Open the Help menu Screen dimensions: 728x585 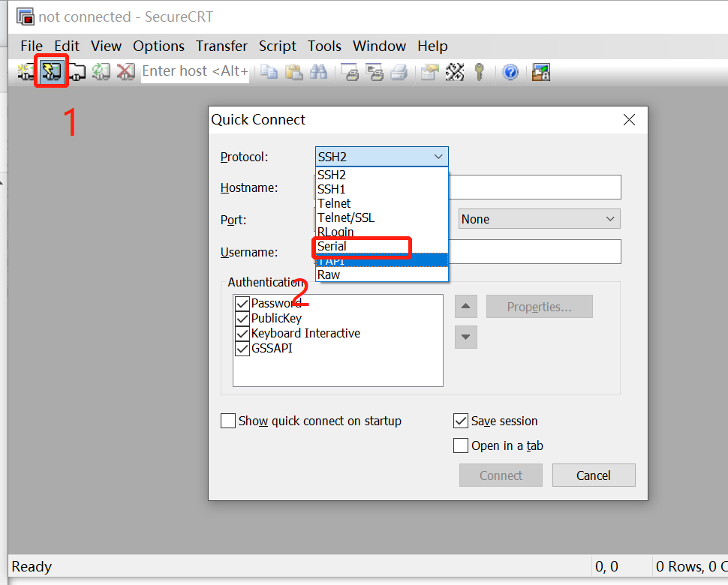[x=433, y=46]
